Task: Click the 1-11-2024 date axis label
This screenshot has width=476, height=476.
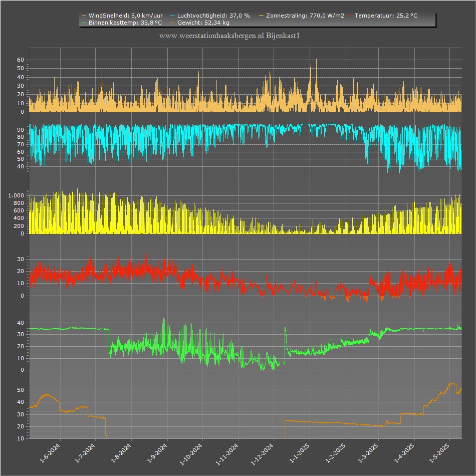Action: point(227,454)
